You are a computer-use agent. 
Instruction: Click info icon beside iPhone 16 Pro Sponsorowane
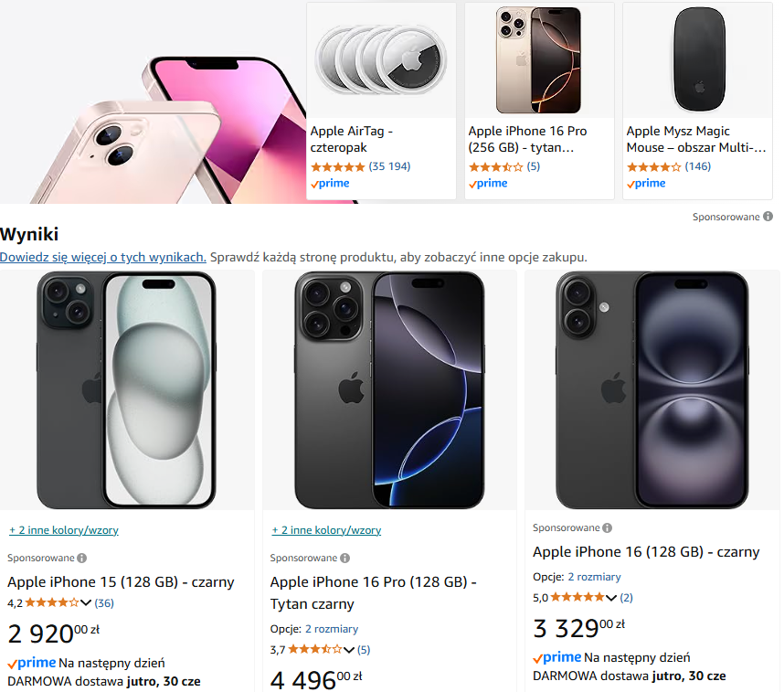(x=344, y=558)
